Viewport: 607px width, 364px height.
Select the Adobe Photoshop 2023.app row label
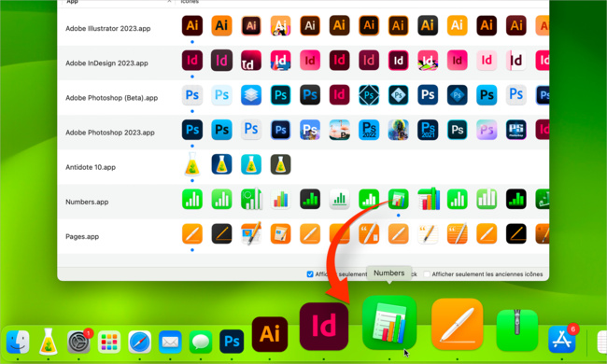coord(110,133)
